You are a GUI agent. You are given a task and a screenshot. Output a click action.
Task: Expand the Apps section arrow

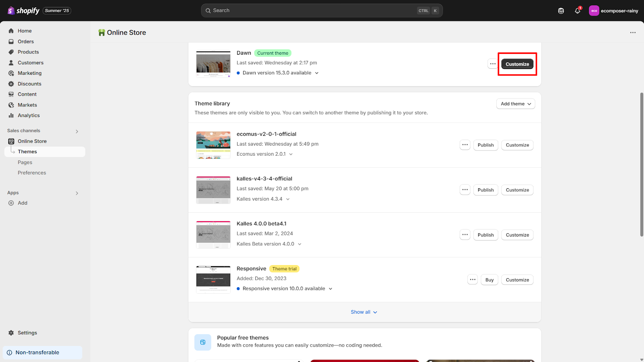tap(77, 193)
